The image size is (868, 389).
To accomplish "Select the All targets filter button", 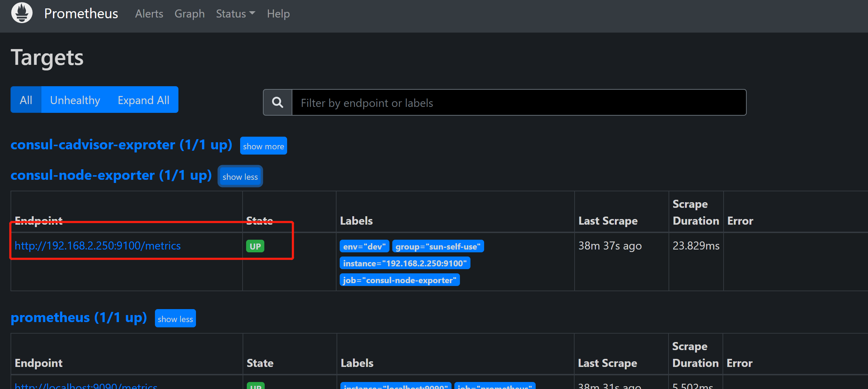I will pyautogui.click(x=26, y=100).
